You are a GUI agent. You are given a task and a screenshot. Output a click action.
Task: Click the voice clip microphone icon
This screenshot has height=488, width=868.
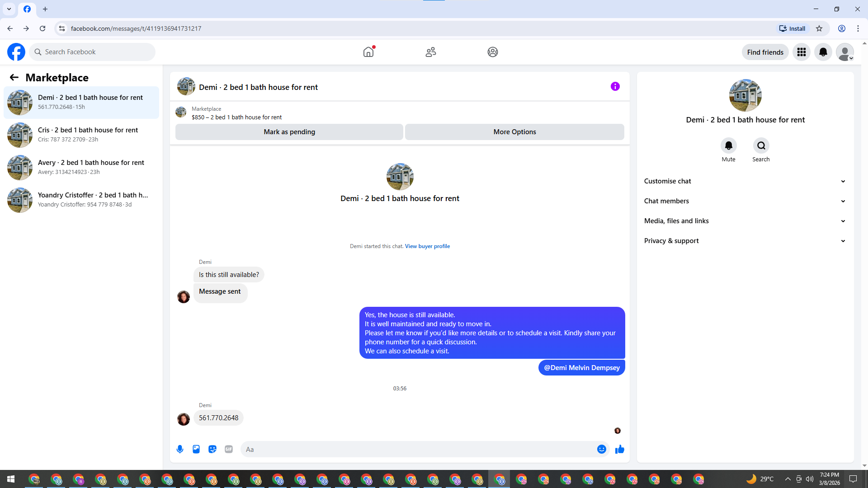[x=180, y=449]
